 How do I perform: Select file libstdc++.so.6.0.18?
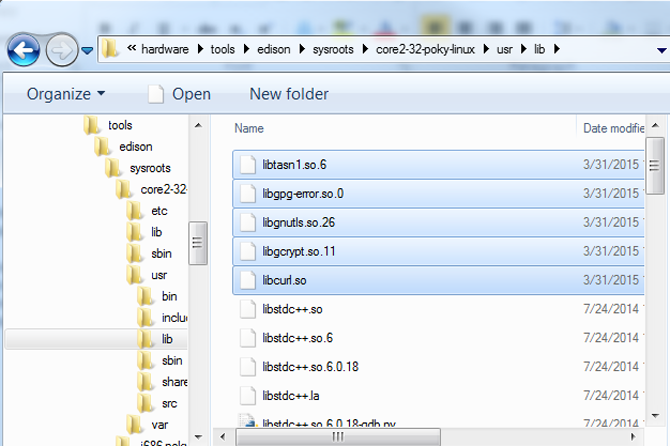tap(438, 367)
